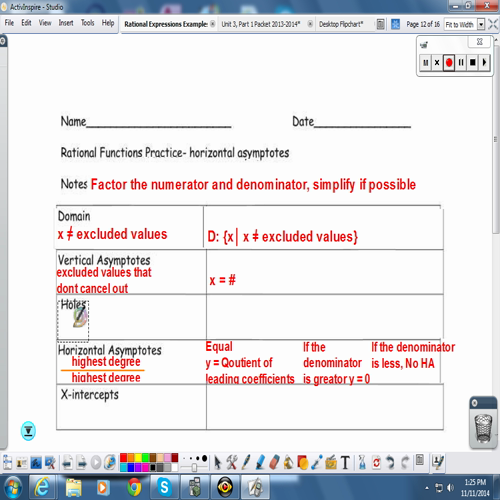Click the volume icon in system tray
The height and width of the screenshot is (500, 500).
click(451, 488)
